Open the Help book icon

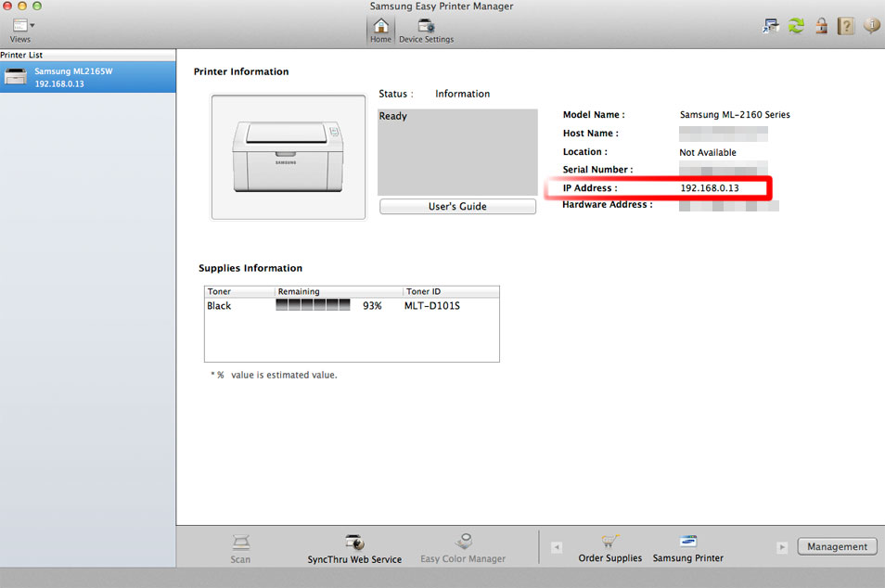click(x=845, y=25)
